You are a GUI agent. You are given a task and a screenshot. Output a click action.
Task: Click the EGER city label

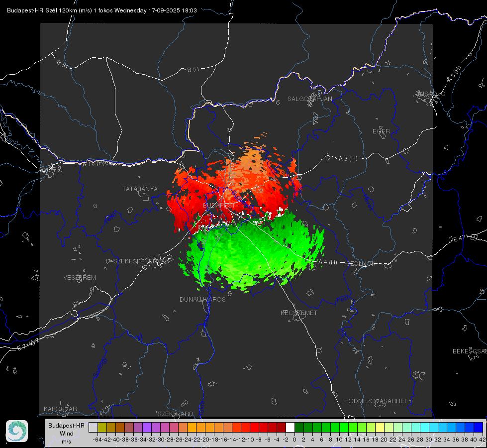(x=381, y=131)
